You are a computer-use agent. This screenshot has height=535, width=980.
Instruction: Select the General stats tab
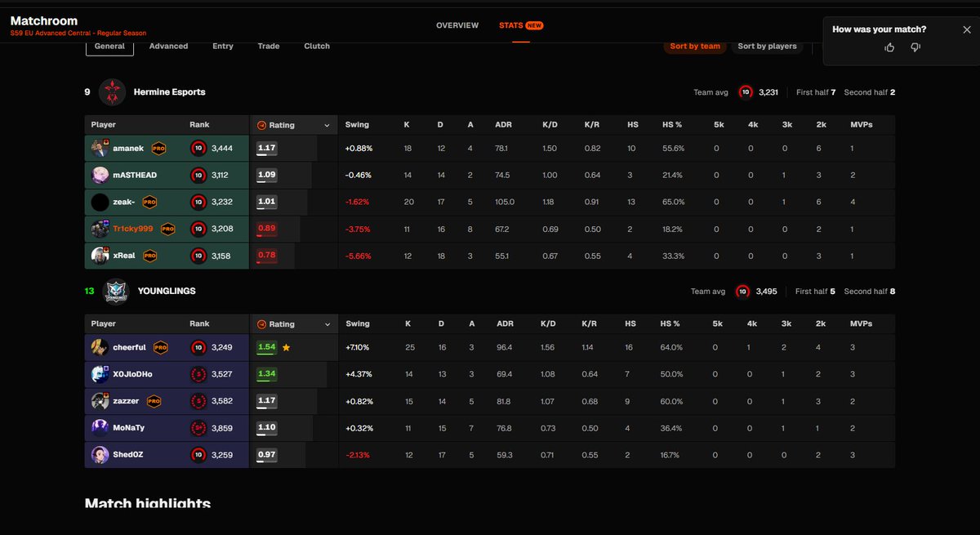point(109,47)
